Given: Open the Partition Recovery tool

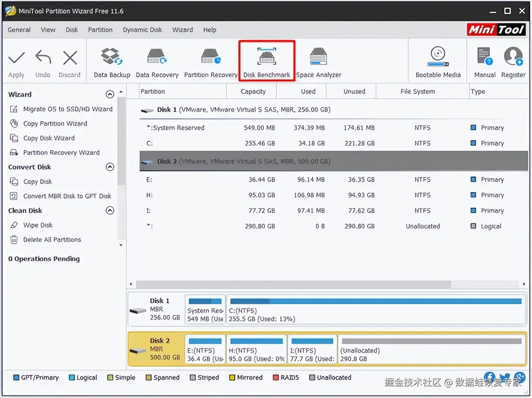Looking at the screenshot, I should click(x=211, y=63).
